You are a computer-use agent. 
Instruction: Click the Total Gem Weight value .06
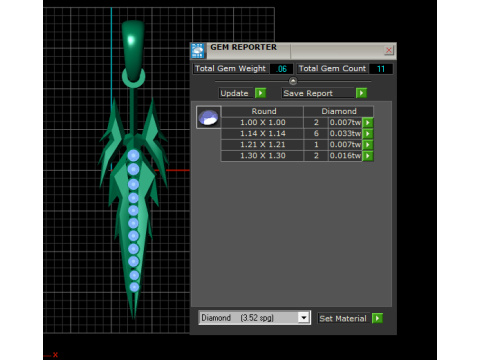(281, 69)
